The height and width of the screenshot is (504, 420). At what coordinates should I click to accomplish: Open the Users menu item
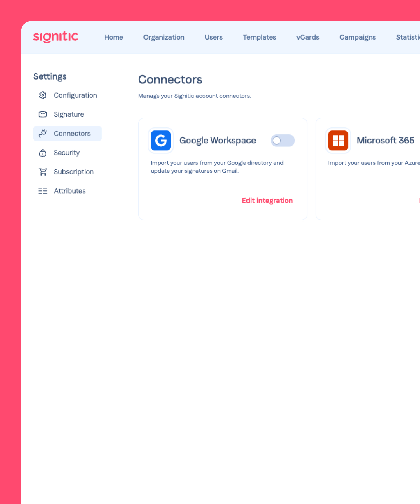(x=214, y=37)
